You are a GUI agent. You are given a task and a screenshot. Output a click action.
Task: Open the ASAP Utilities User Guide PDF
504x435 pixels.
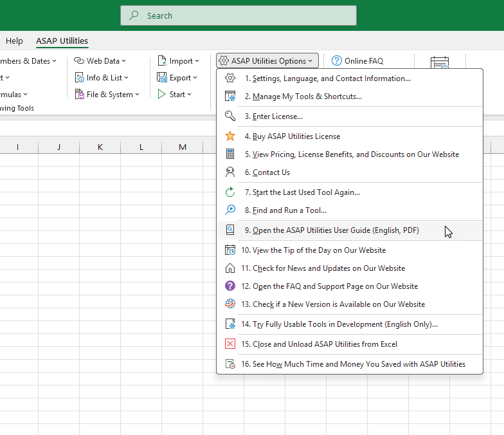coord(350,230)
